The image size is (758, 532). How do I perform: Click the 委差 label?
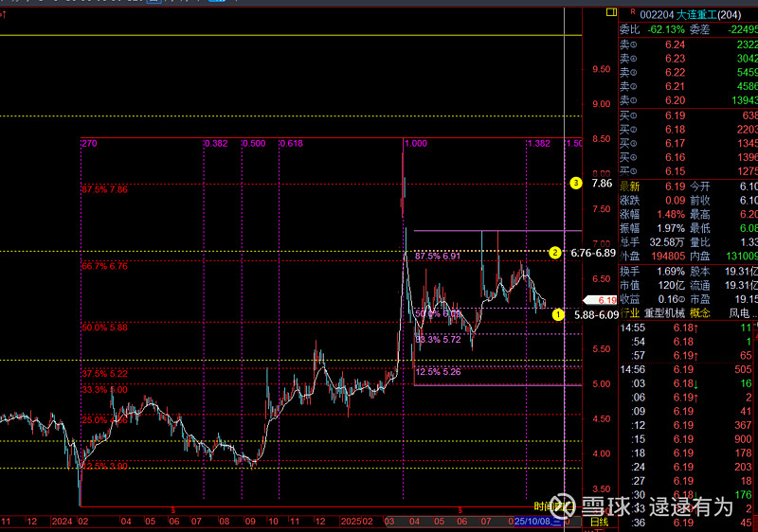pyautogui.click(x=699, y=29)
